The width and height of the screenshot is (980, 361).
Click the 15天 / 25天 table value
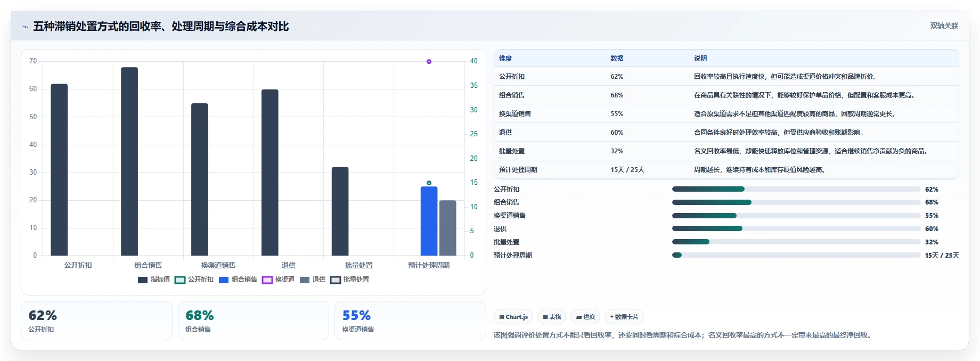click(x=627, y=170)
